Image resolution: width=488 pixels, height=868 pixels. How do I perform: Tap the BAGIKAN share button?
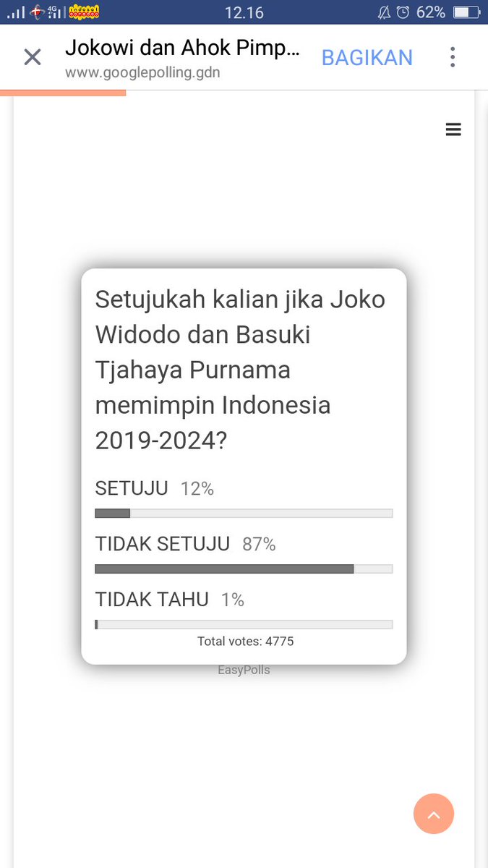(367, 58)
